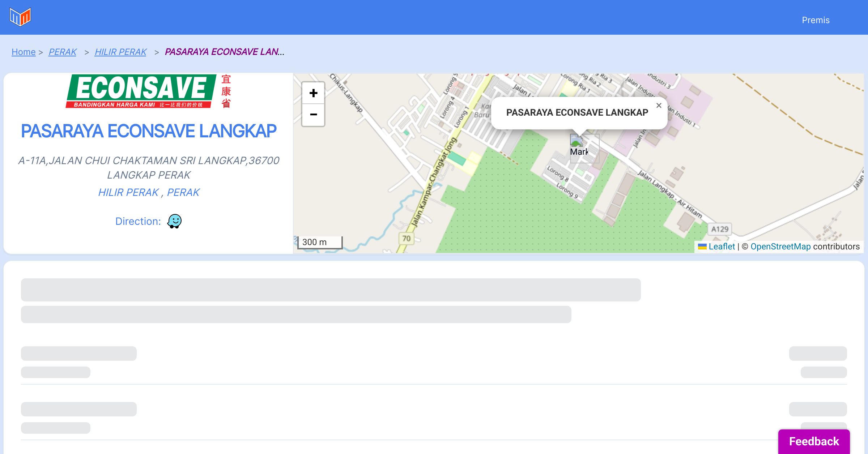The width and height of the screenshot is (868, 454).
Task: Zoom out on the map
Action: [313, 115]
